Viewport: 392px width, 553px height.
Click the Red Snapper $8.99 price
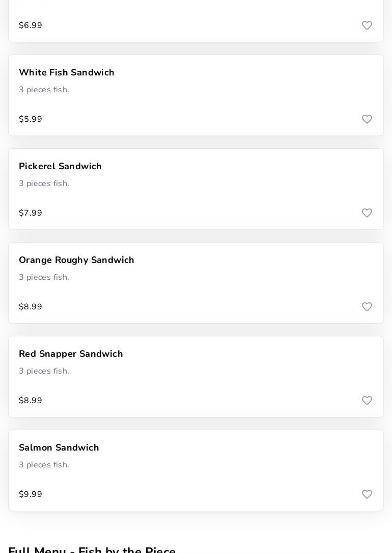click(x=31, y=401)
